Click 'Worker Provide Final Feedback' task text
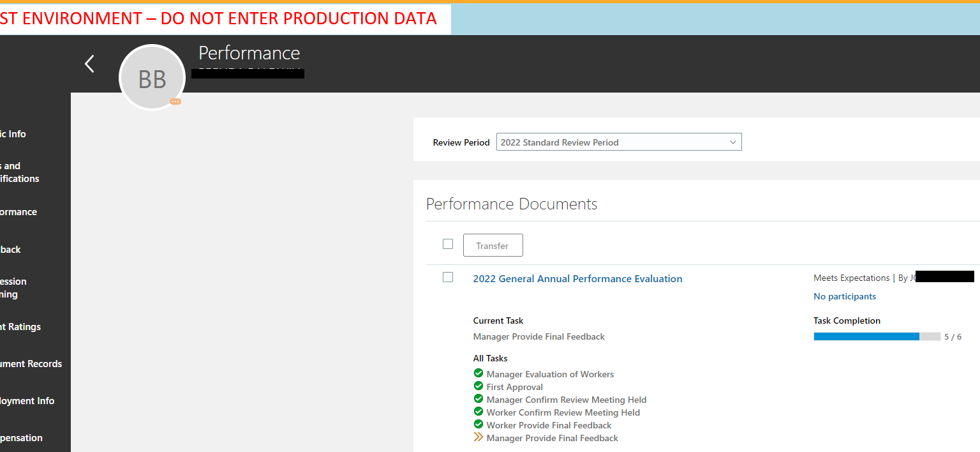The height and width of the screenshot is (452, 980). pos(549,425)
